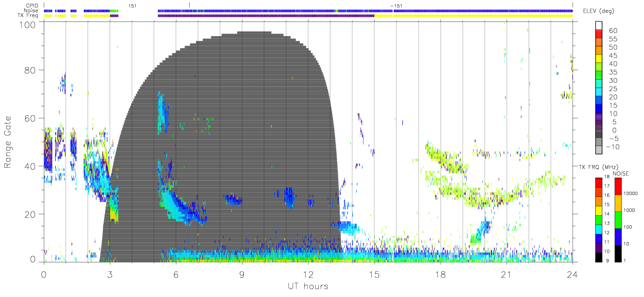Select the -151 CPID value

pos(396,6)
